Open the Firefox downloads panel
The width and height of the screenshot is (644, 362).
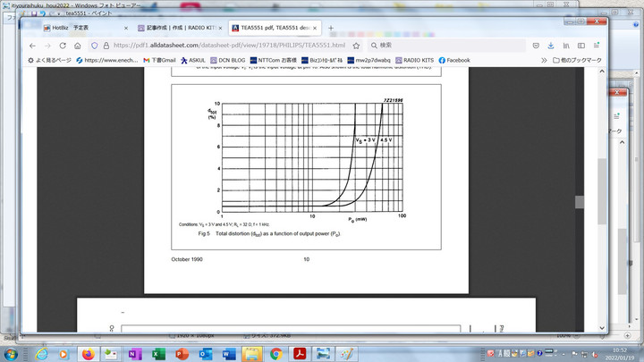(x=552, y=45)
